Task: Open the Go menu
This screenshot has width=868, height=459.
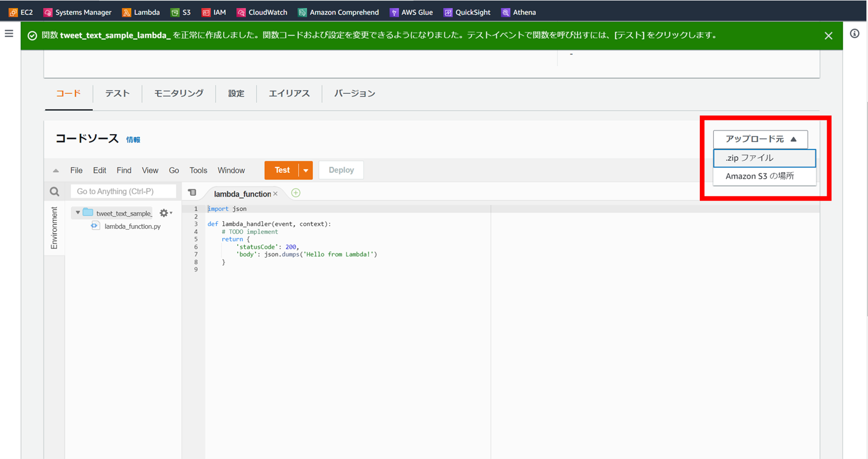Action: tap(174, 170)
